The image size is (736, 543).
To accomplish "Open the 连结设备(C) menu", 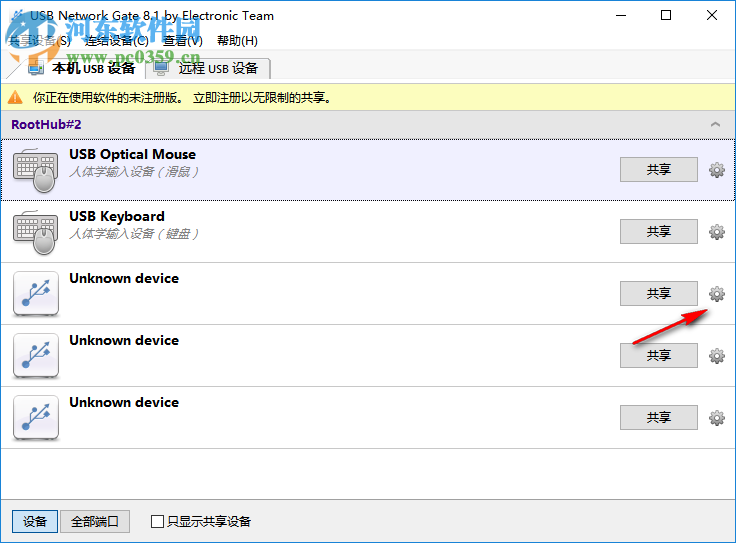I will pos(117,41).
